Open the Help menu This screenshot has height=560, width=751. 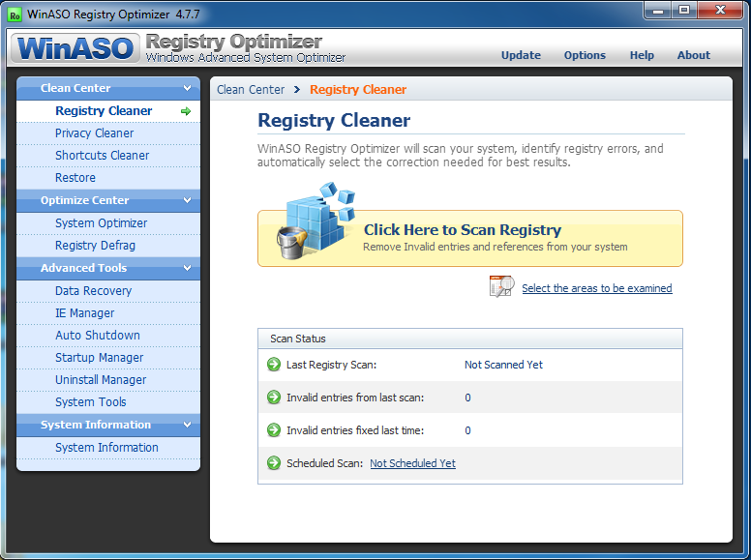(642, 55)
